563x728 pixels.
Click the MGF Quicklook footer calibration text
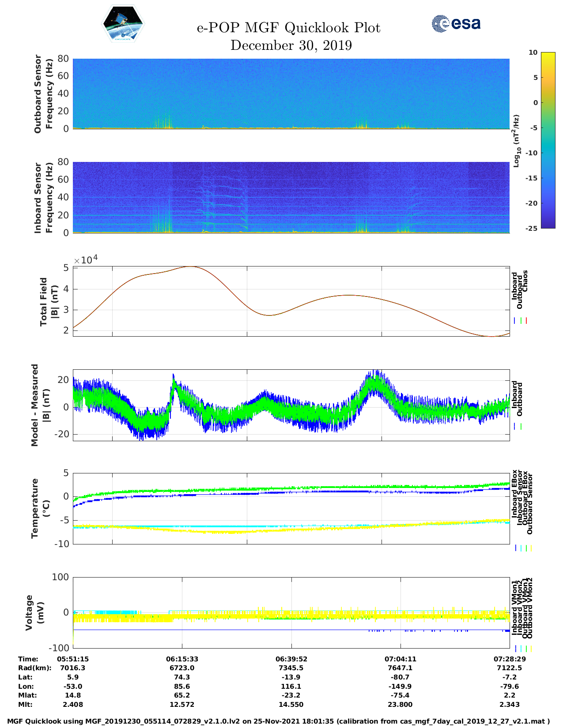tap(279, 721)
